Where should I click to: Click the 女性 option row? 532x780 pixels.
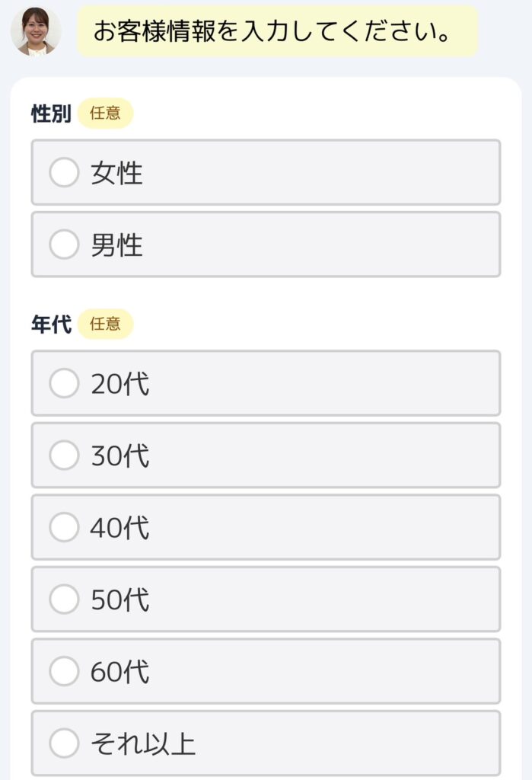265,173
